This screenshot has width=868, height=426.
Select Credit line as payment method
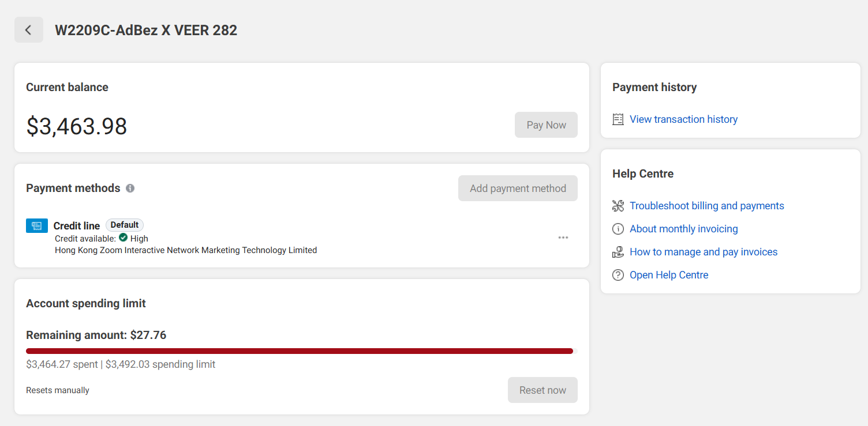point(76,225)
